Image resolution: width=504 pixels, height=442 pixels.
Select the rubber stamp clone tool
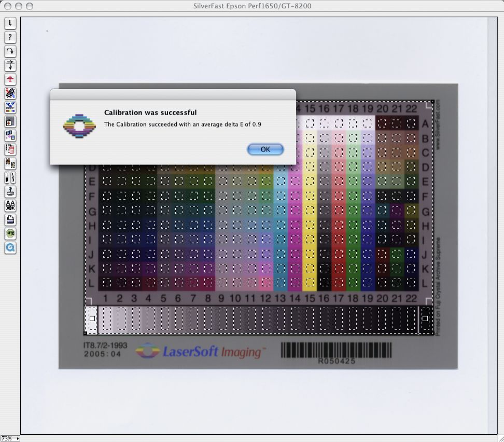[10, 192]
